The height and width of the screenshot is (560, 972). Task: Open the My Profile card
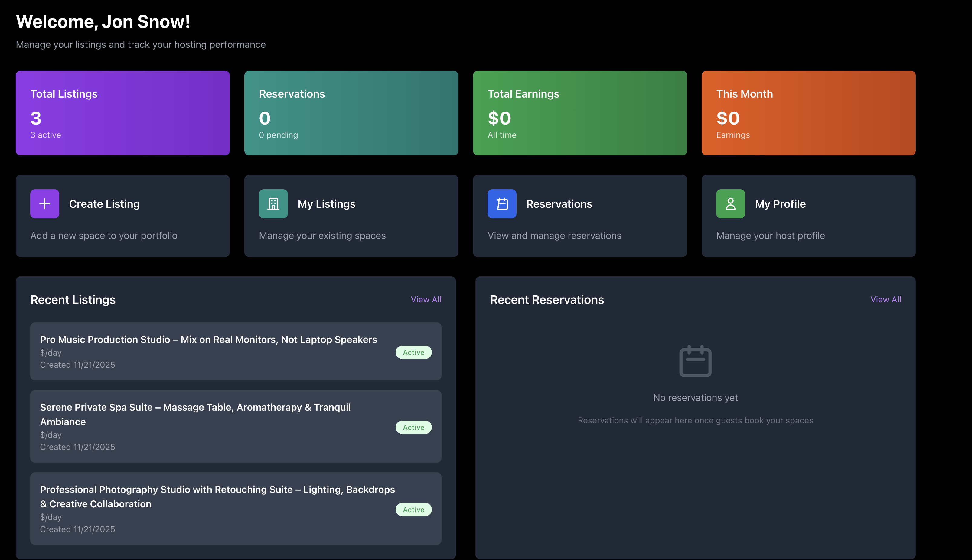pyautogui.click(x=808, y=216)
